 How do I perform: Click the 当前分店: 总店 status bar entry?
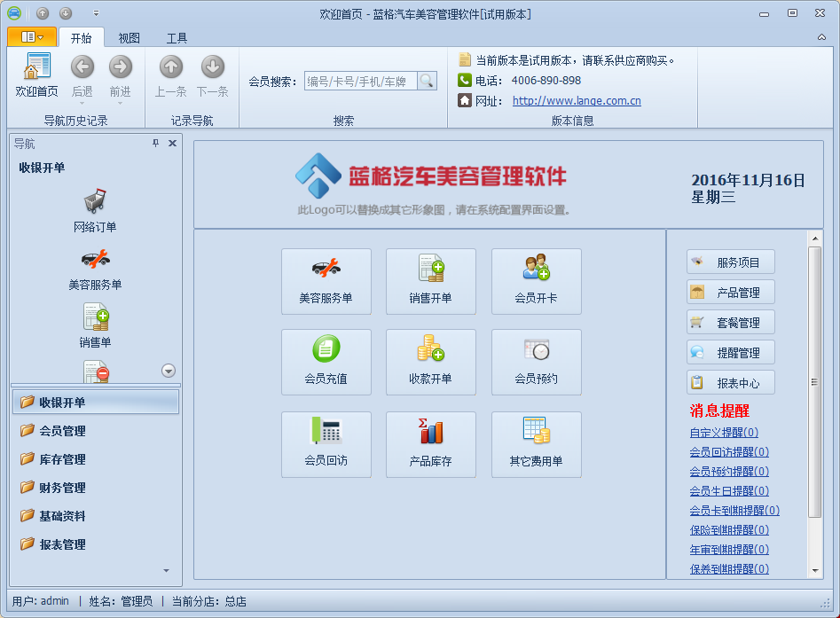coord(209,601)
